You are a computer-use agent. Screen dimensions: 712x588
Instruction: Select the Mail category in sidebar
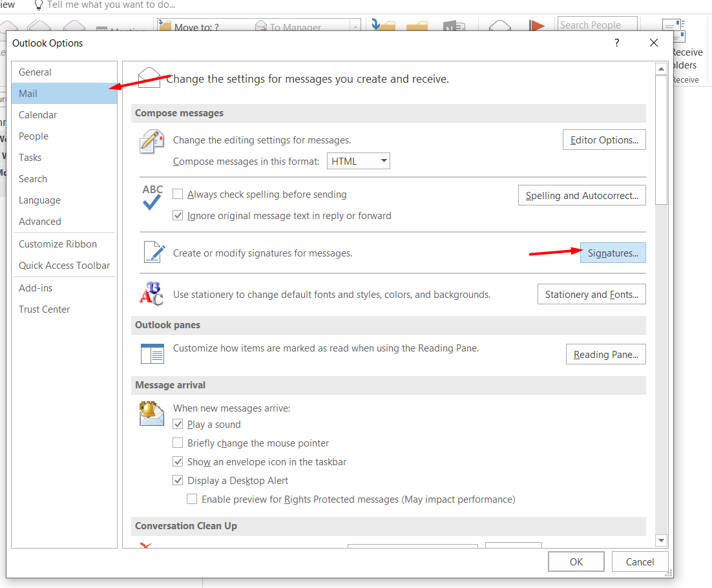coord(64,94)
